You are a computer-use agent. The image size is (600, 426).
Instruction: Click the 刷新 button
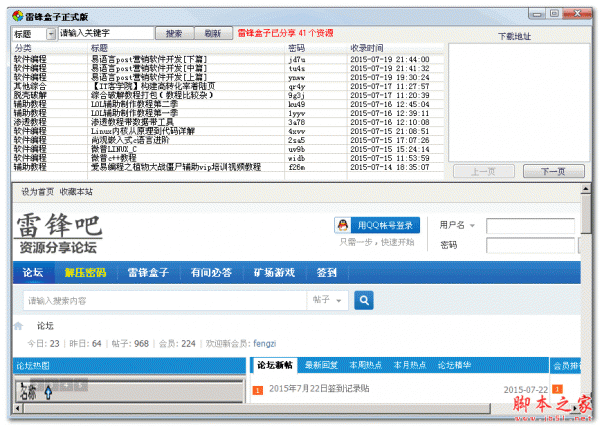tap(213, 33)
